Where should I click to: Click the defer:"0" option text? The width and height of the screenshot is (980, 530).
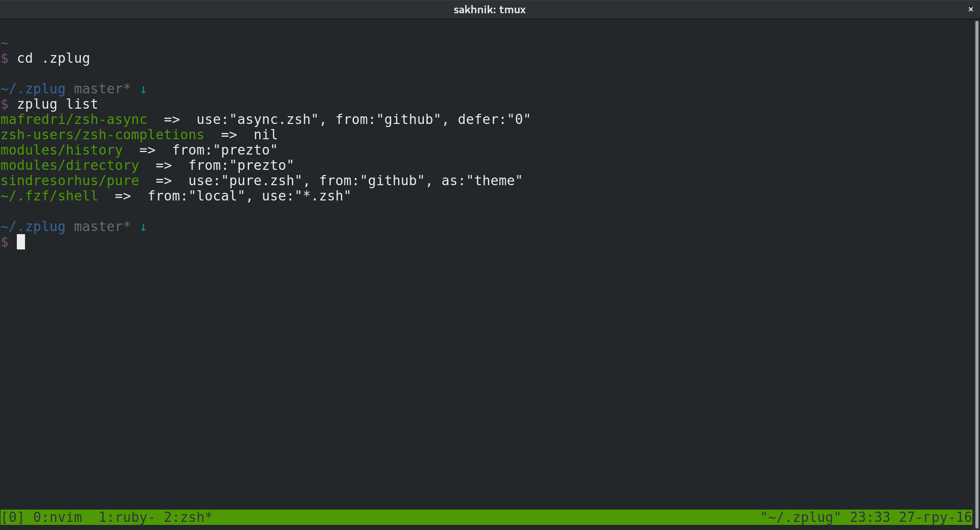494,120
